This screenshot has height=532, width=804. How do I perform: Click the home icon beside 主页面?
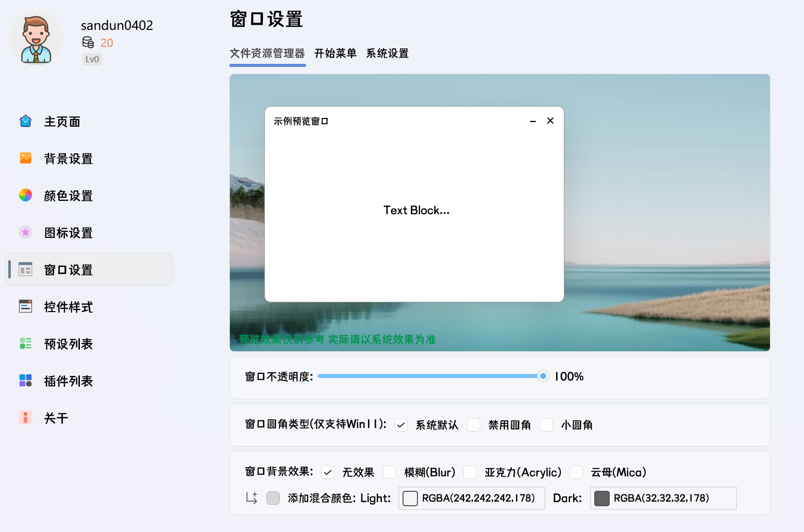pyautogui.click(x=25, y=121)
